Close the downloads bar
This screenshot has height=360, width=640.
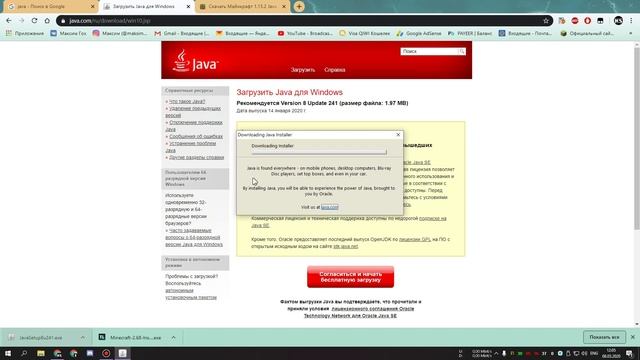pos(633,337)
